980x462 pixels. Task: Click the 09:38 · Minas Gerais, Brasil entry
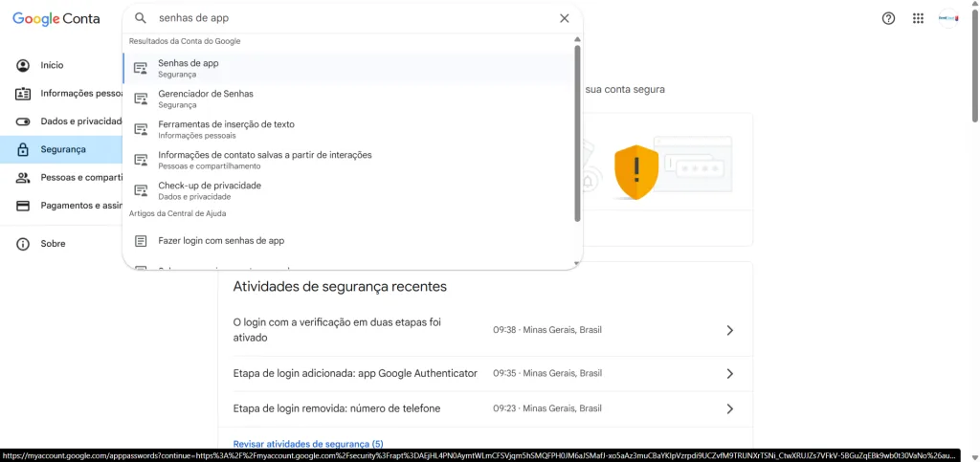(547, 330)
